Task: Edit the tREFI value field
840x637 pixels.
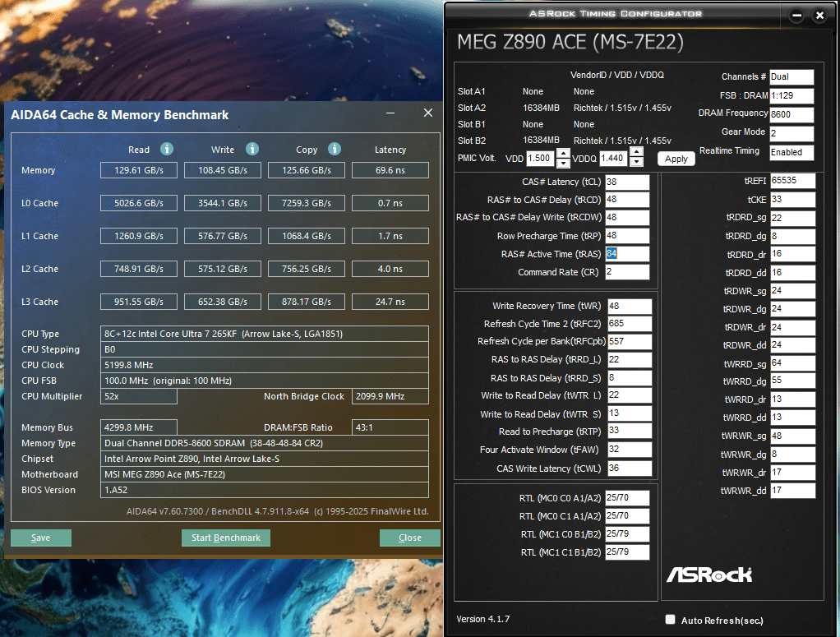Action: click(793, 181)
